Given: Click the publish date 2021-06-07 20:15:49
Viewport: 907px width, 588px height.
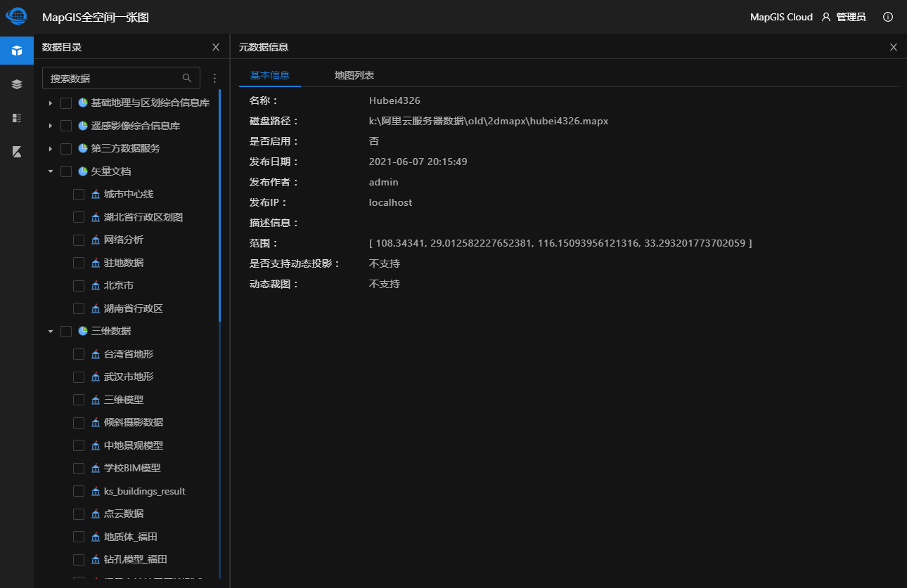Looking at the screenshot, I should click(x=418, y=162).
